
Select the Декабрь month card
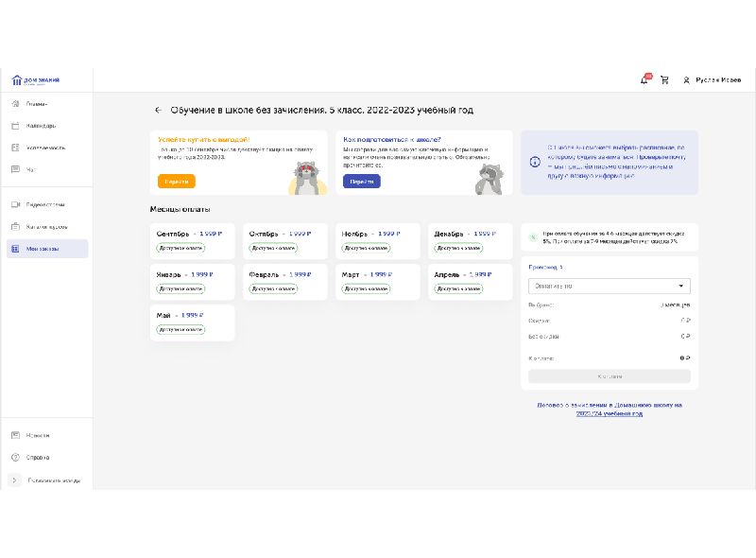click(x=470, y=241)
